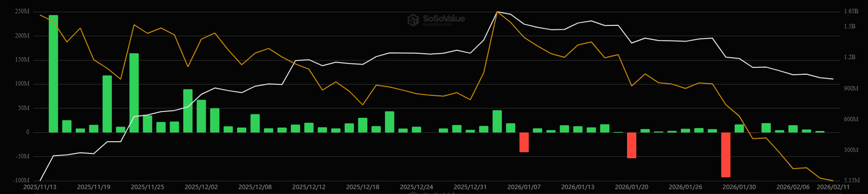The image size is (868, 194).
Task: Click the 2025/12/18 date label
Action: [363, 187]
